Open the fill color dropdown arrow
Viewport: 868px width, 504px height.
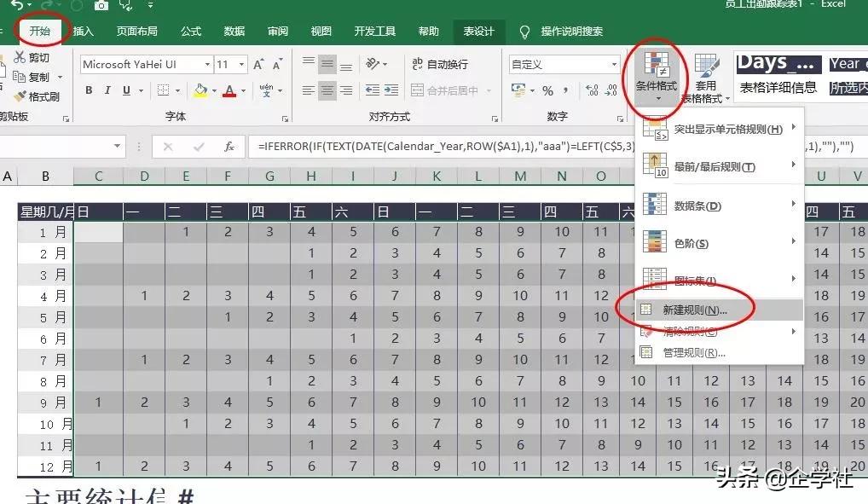(x=214, y=90)
